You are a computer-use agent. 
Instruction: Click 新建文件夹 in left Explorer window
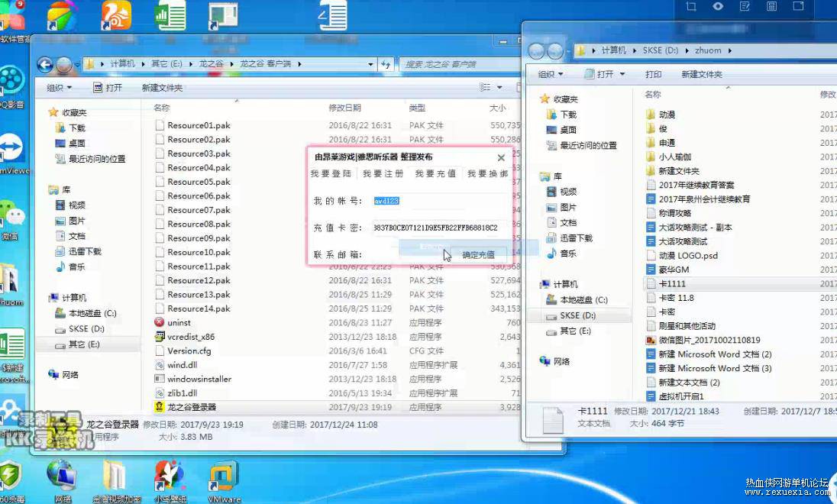(x=162, y=88)
